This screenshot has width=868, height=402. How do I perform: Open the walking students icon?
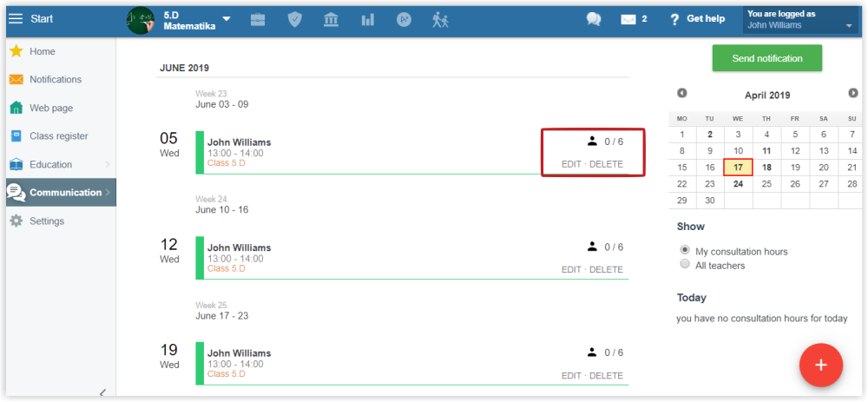click(x=441, y=20)
